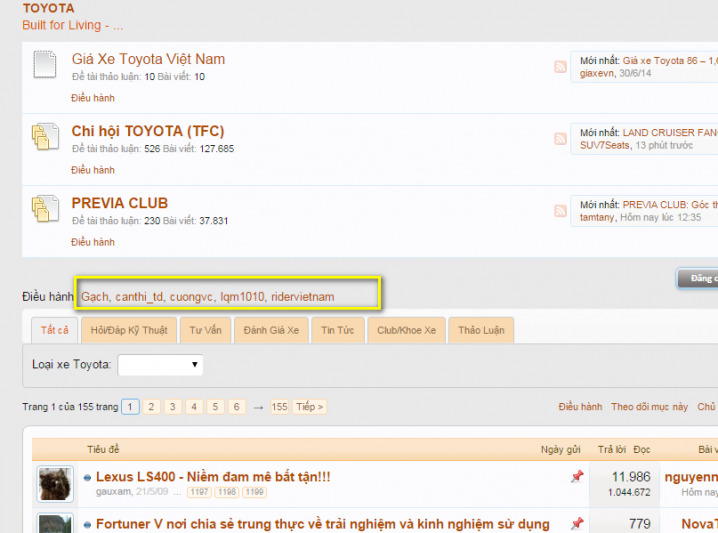Click the new-post dot before Fortuner V title
Screen dimensions: 718x533
(x=87, y=524)
